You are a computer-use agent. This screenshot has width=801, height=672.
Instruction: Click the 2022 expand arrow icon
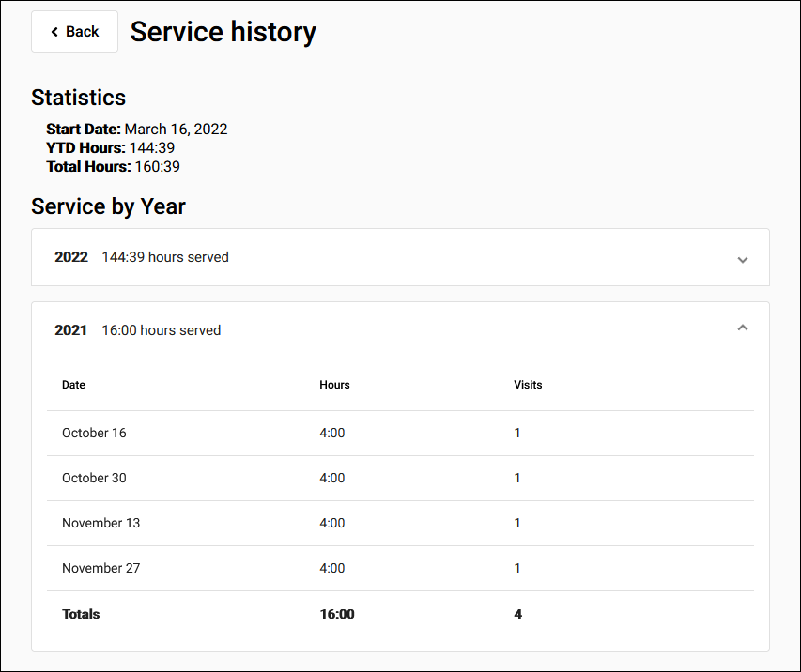coord(743,259)
